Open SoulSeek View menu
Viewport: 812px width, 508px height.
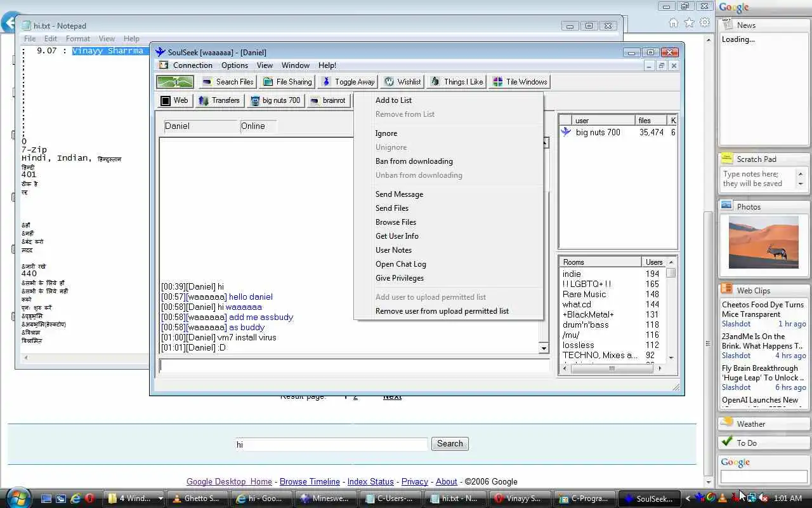pos(265,65)
